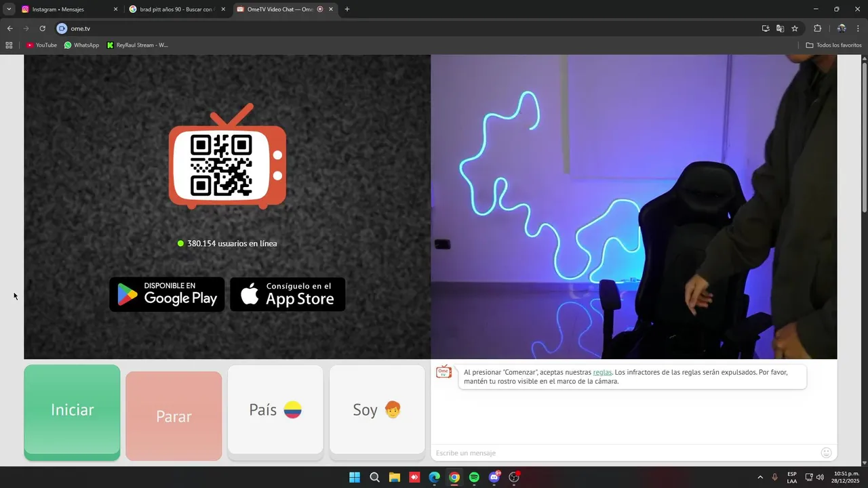Click the site information icon beside ome.tv

coord(62,28)
